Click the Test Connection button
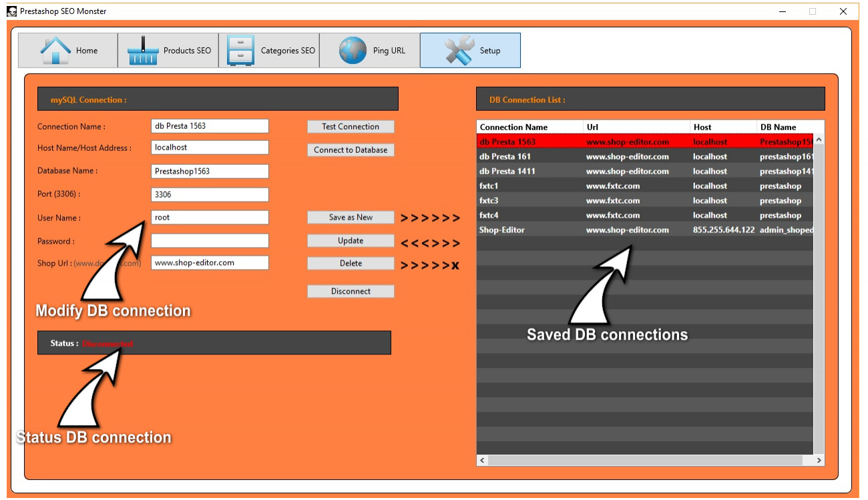 (351, 127)
